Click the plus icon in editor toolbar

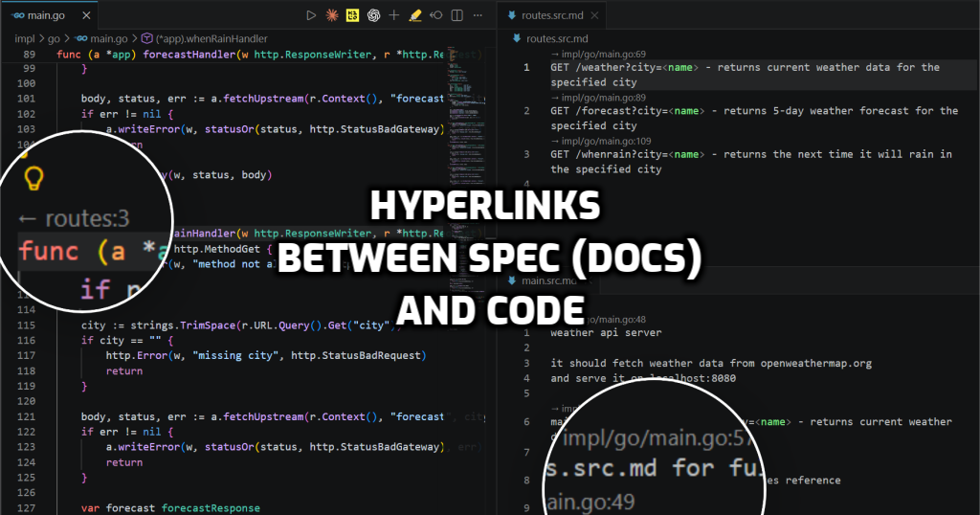point(393,15)
